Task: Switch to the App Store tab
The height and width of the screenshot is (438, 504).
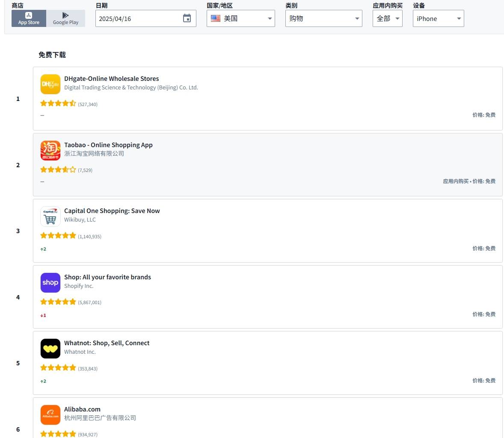Action: coord(29,18)
